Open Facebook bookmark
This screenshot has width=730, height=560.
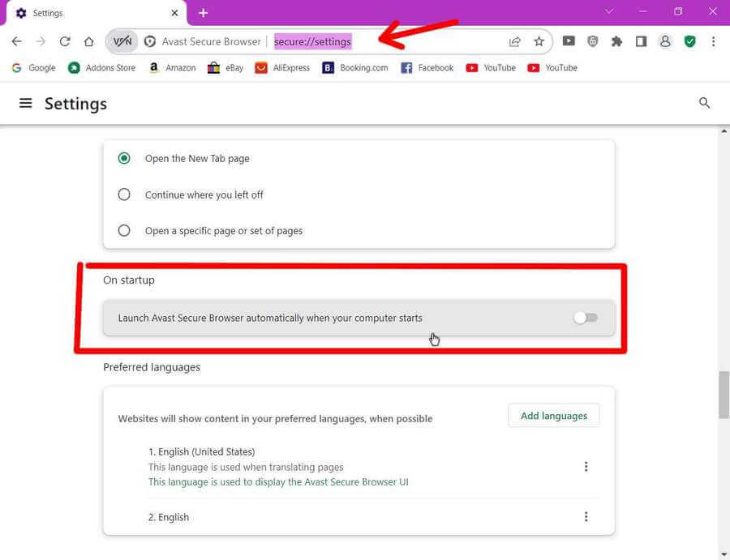[427, 68]
